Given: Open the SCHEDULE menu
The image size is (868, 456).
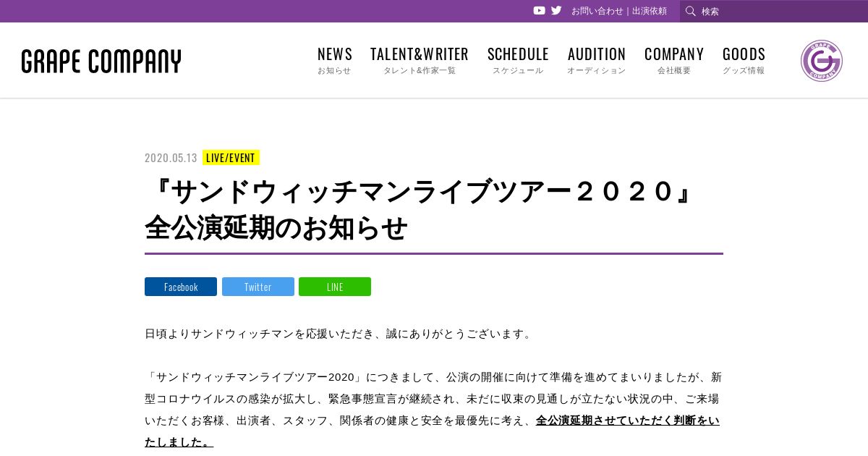Looking at the screenshot, I should [518, 60].
